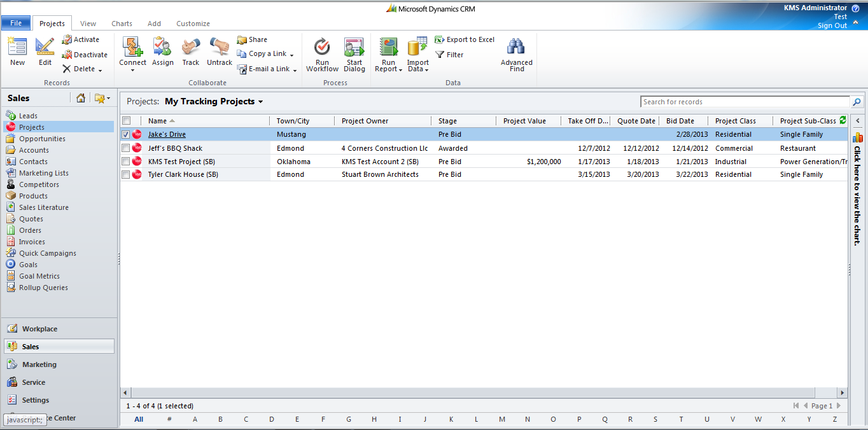This screenshot has height=430, width=868.
Task: Expand the chart pane arrow
Action: coord(857,121)
